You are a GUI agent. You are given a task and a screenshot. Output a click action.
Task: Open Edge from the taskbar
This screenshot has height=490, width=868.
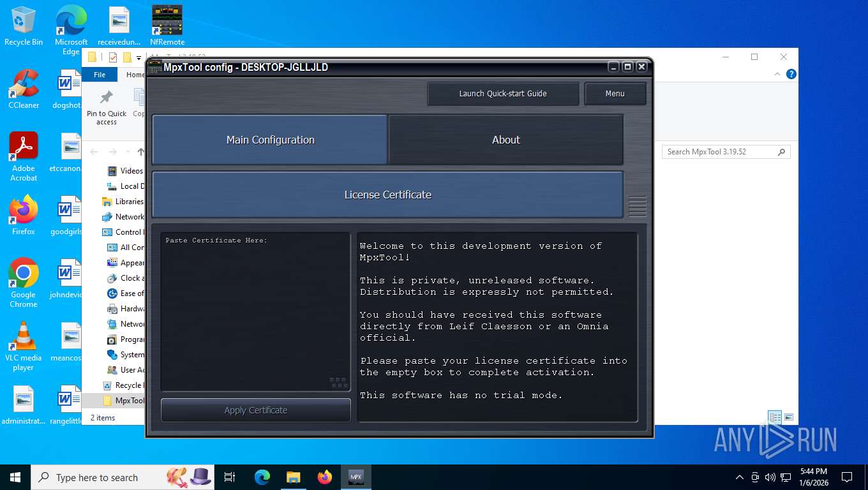[262, 477]
